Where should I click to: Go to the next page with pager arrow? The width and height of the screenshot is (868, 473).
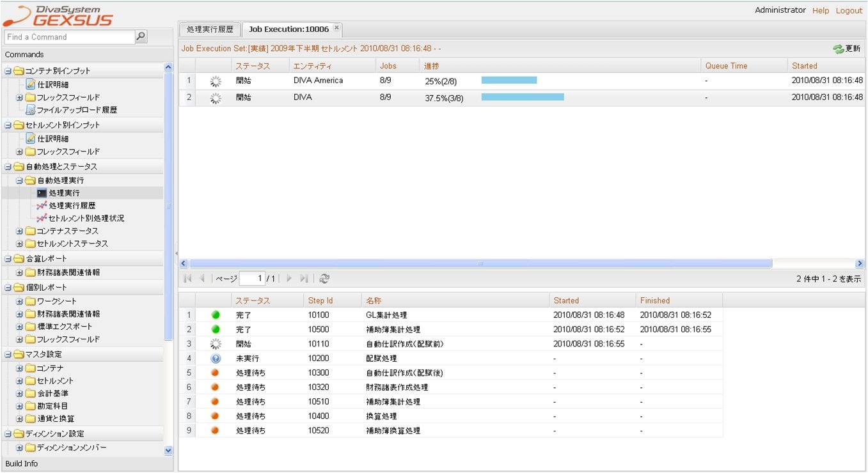click(x=289, y=278)
